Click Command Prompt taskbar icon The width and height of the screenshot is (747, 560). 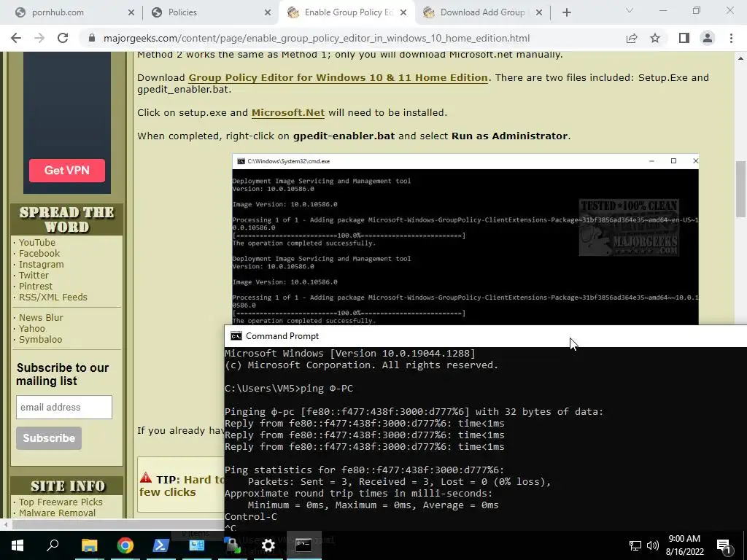pos(303,545)
